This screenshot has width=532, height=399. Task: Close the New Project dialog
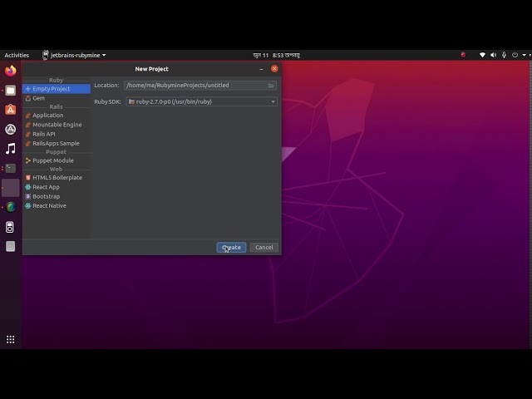point(274,68)
